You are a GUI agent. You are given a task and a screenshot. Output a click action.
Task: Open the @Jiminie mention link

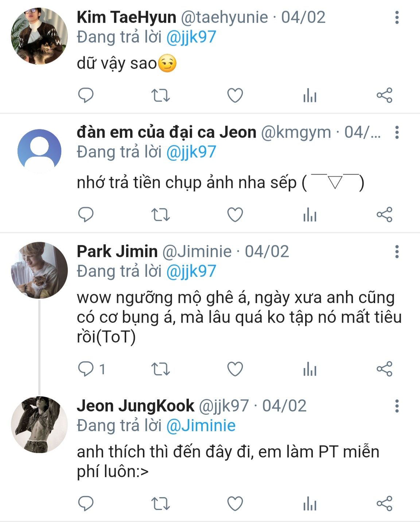(201, 425)
